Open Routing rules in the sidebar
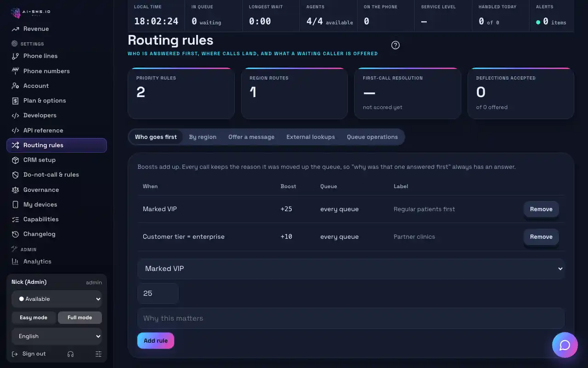Viewport: 588px width, 368px height. 57,145
